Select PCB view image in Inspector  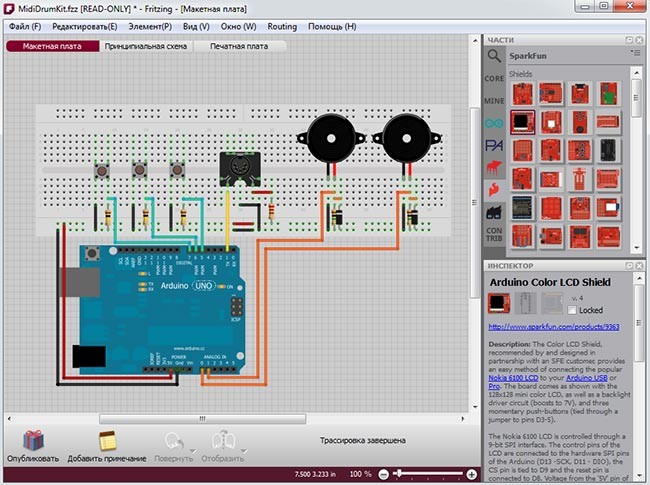pyautogui.click(x=552, y=303)
